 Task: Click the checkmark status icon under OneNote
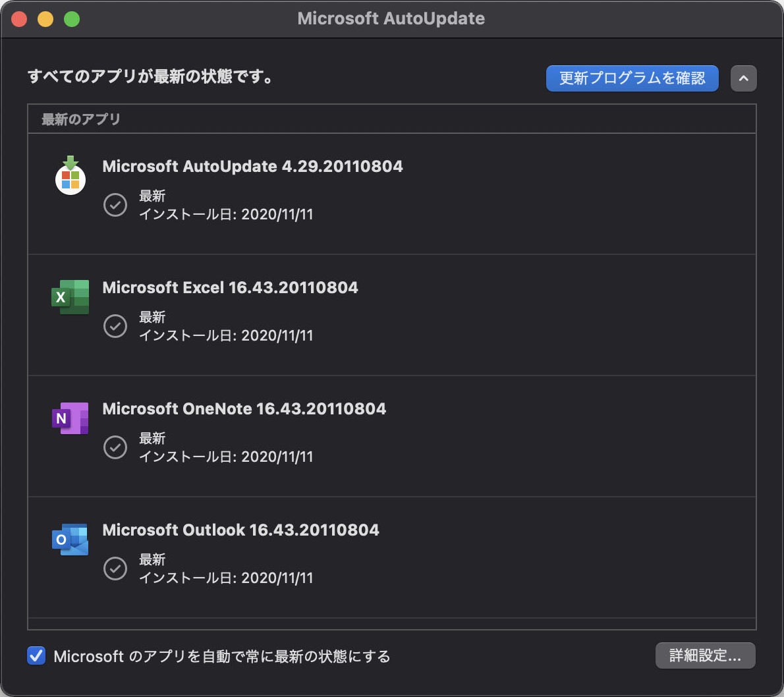click(x=115, y=447)
